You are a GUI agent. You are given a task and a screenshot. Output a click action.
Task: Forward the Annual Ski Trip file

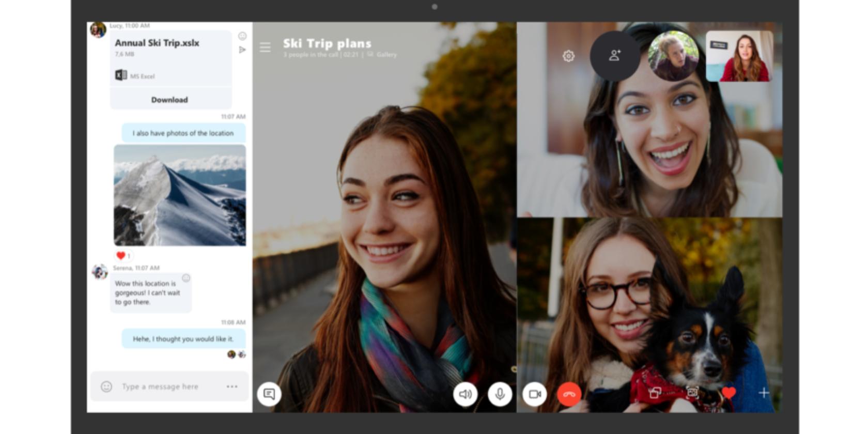[x=242, y=50]
